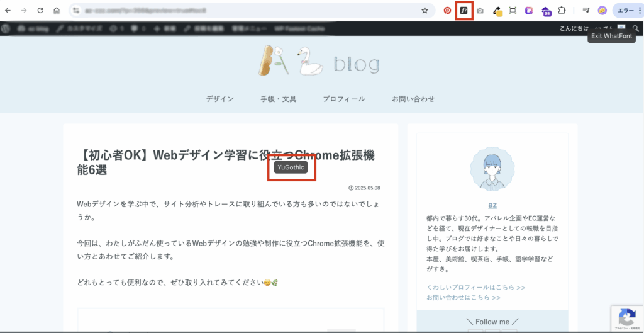The width and height of the screenshot is (644, 333).
Task: Open the お問い合わせ page from navigation
Action: (413, 99)
